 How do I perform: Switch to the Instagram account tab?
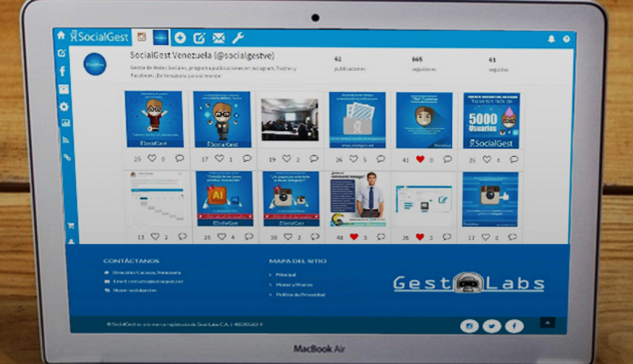[142, 37]
